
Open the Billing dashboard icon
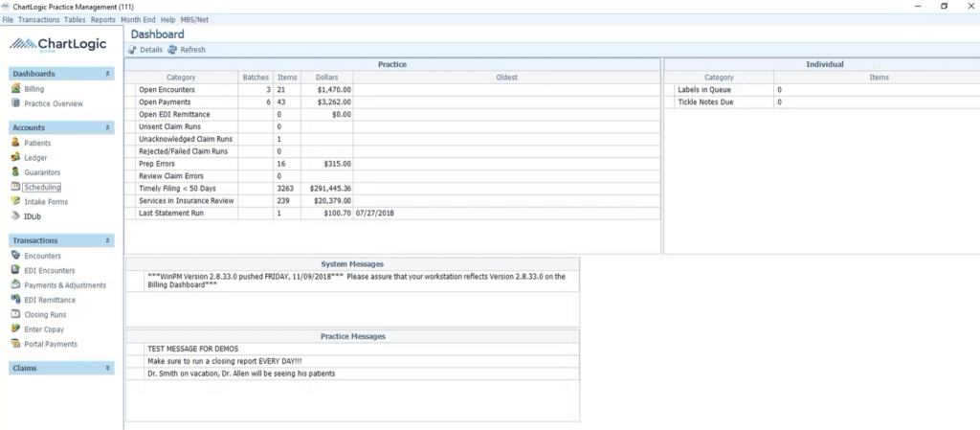click(x=15, y=89)
